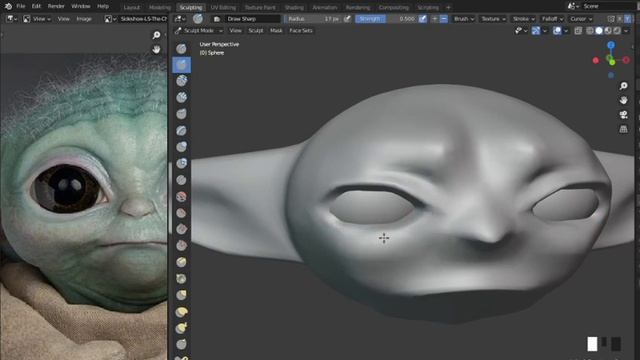
Task: Open the 3D viewport editor type dropdown
Action: click(180, 19)
